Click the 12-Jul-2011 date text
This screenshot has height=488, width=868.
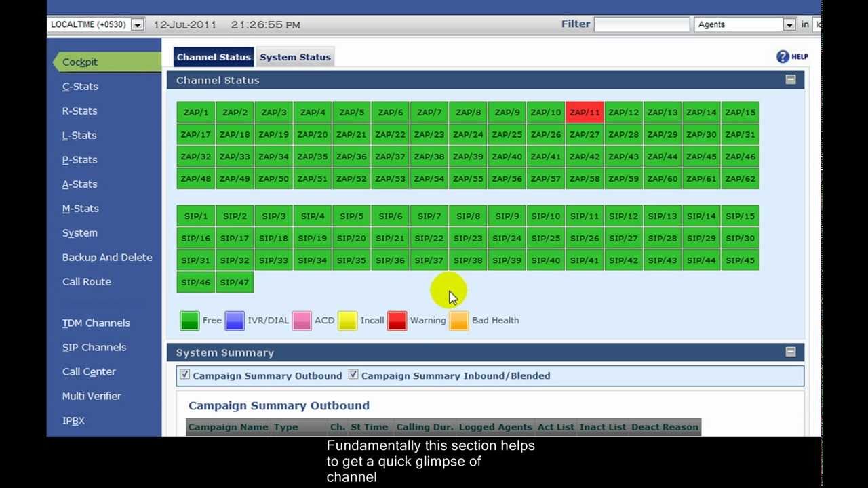(185, 24)
